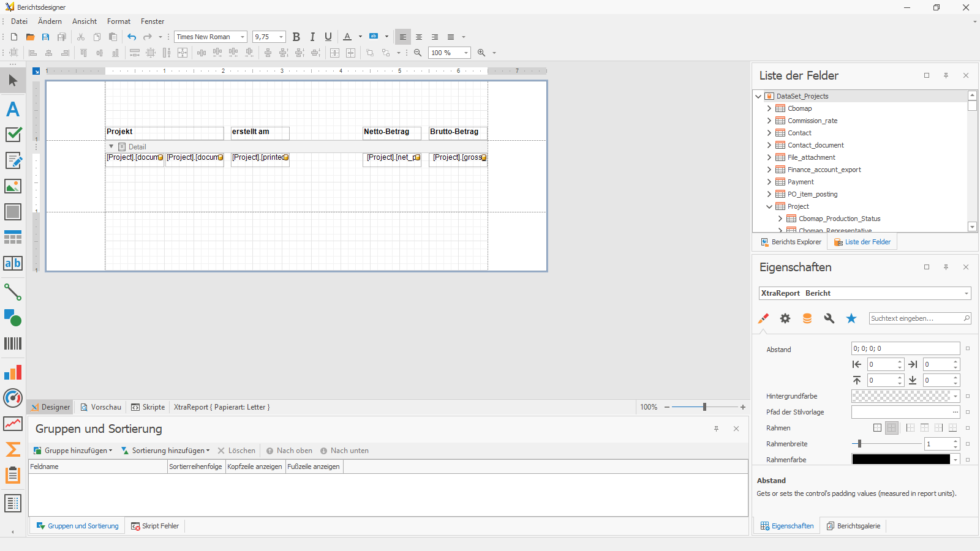Screen dimensions: 980x551
Task: Select the Sigma summary tool
Action: pos(13,449)
